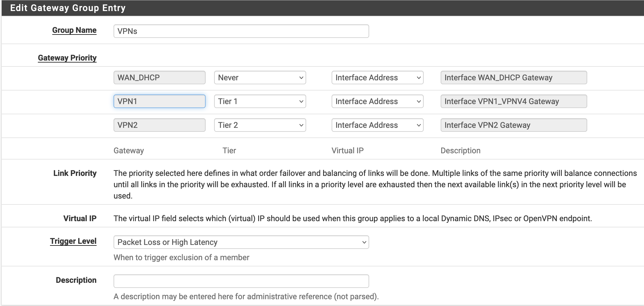Click the Group Name label link
644x306 pixels.
point(74,30)
